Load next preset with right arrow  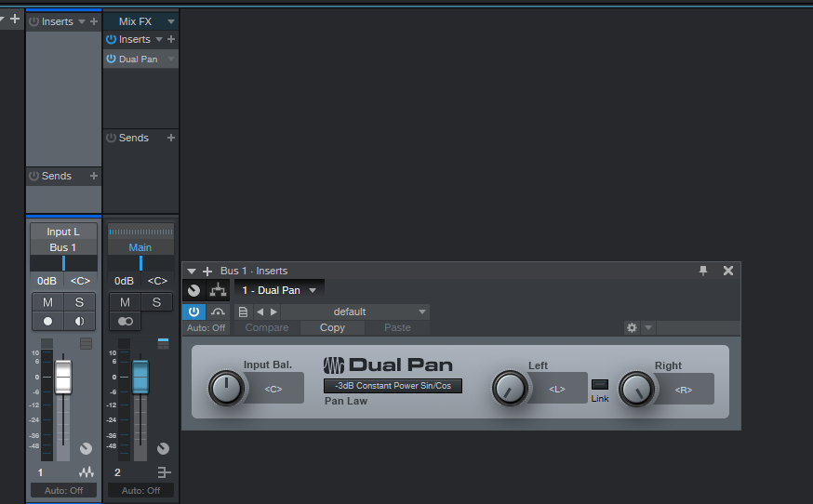pyautogui.click(x=273, y=312)
